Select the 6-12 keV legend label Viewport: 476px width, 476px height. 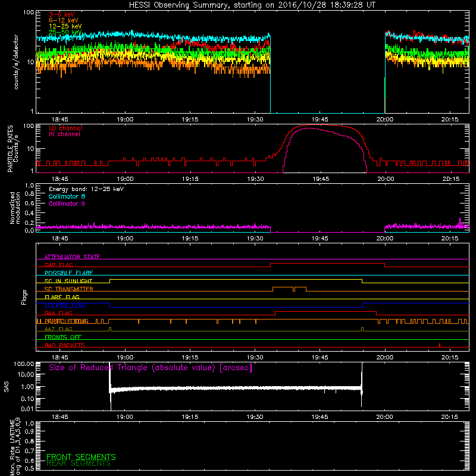click(64, 20)
